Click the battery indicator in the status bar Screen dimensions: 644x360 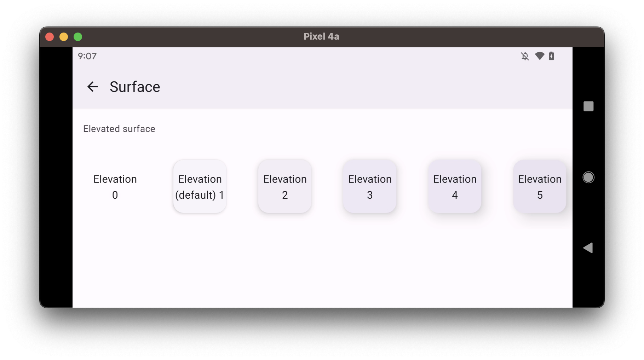pyautogui.click(x=551, y=56)
